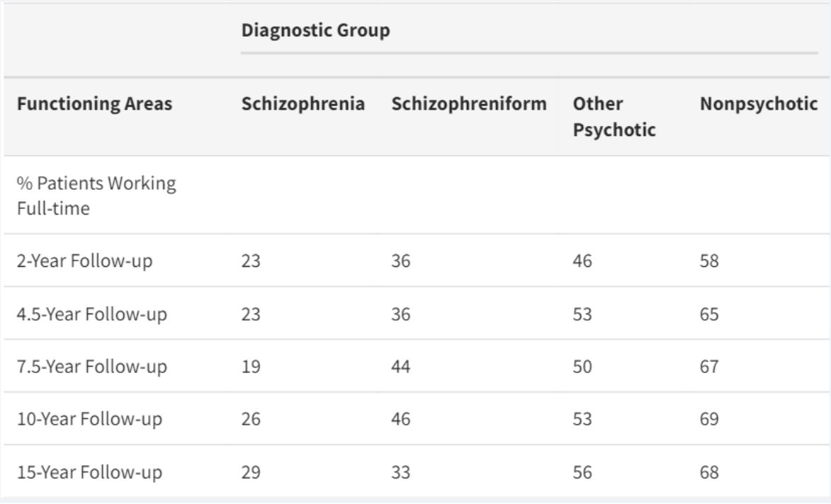
Task: Click the Diagnostic Group header
Action: pyautogui.click(x=315, y=31)
